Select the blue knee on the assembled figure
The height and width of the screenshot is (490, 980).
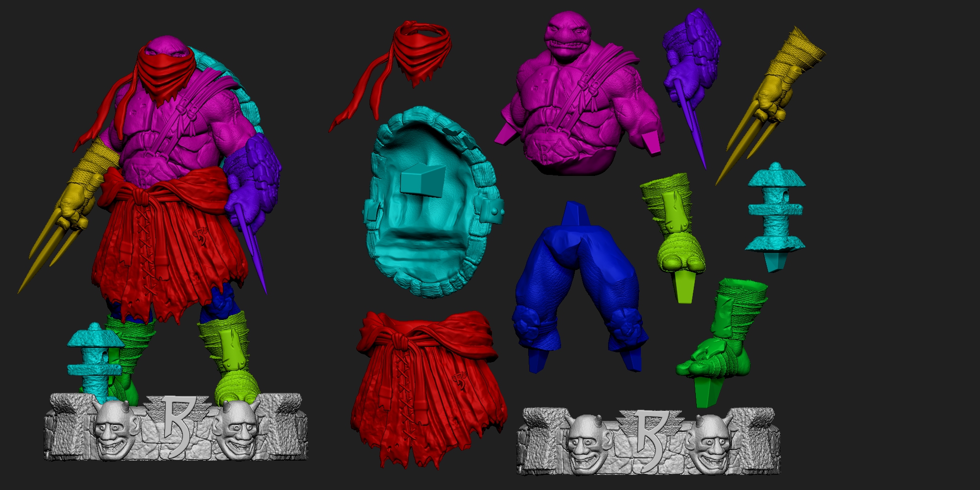tap(221, 303)
